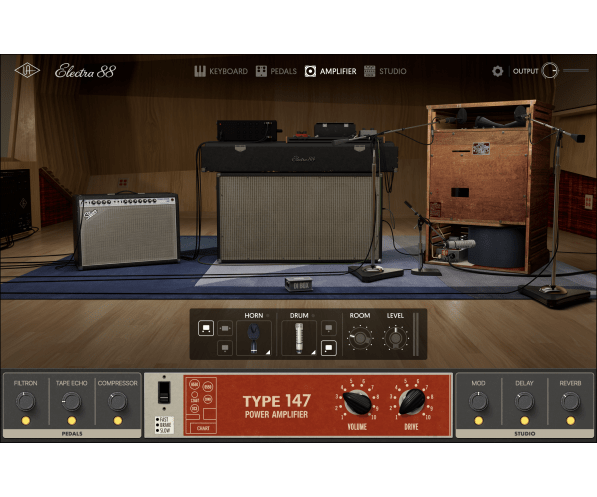Toggle the Delay effect LED
Viewport: 597px width, 497px height.
[x=524, y=421]
